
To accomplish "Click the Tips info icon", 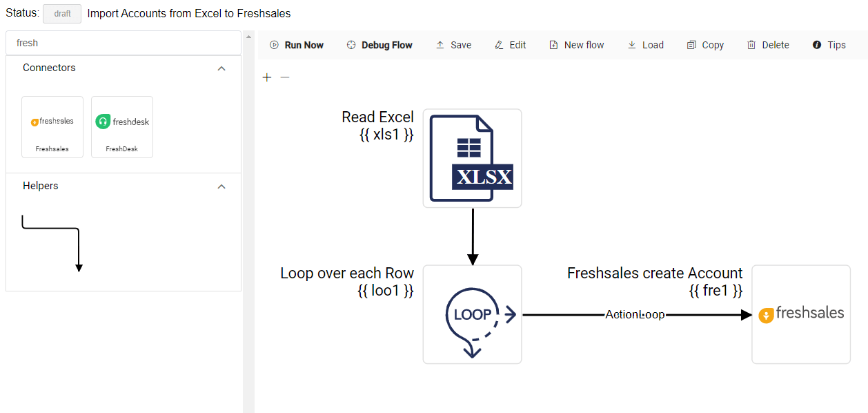I will point(817,45).
